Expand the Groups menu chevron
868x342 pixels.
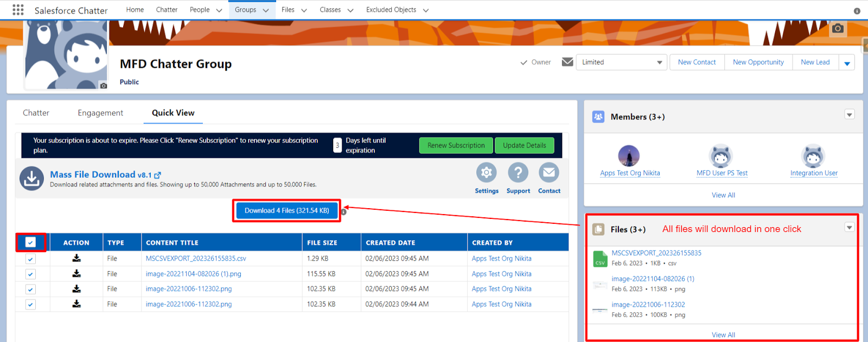tap(266, 10)
